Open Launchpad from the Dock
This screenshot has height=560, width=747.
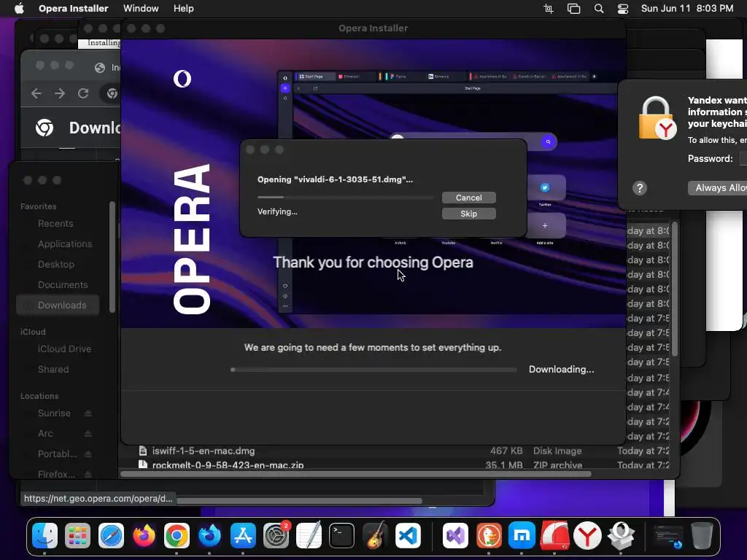point(77,536)
